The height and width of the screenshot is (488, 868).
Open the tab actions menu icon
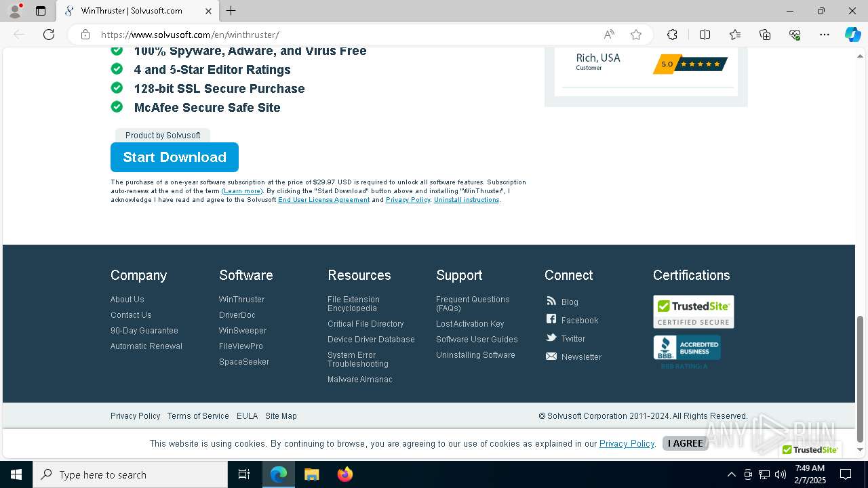(41, 11)
